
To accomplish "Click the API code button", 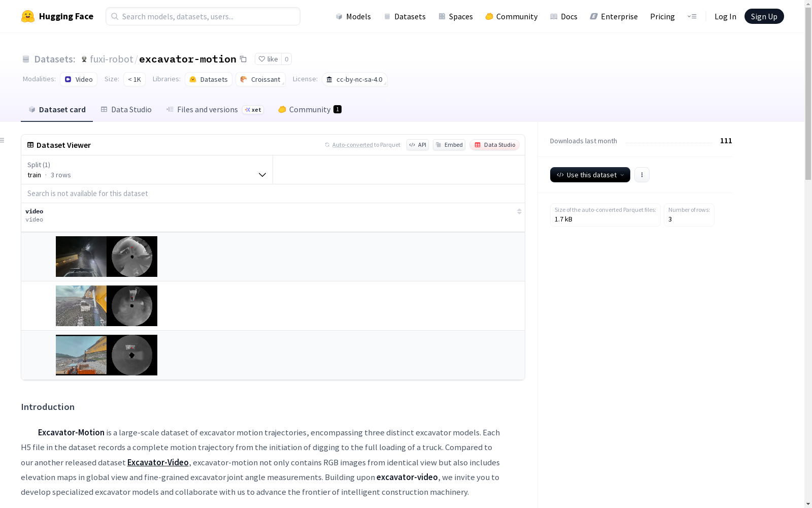I will 417,145.
